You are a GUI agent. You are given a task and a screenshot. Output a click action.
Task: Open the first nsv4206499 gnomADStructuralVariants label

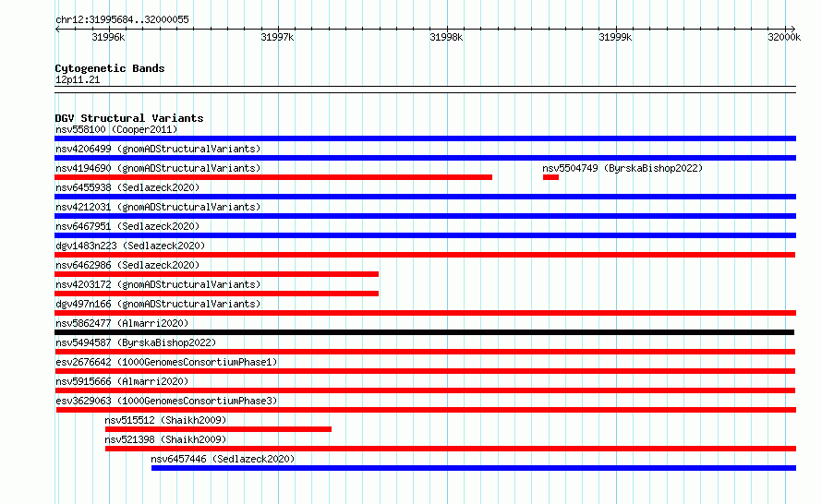(x=158, y=149)
